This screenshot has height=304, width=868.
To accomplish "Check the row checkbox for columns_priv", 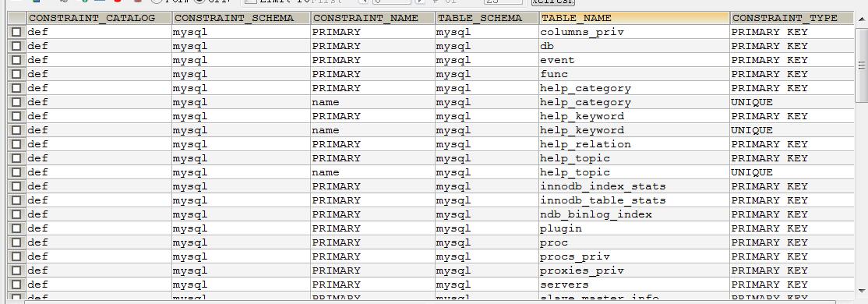I will click(x=16, y=32).
